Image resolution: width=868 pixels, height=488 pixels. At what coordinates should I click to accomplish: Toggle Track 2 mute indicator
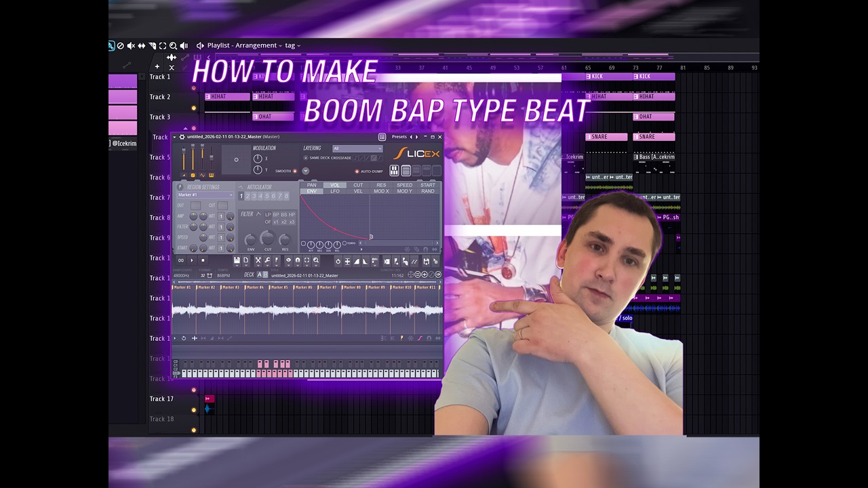coord(194,108)
